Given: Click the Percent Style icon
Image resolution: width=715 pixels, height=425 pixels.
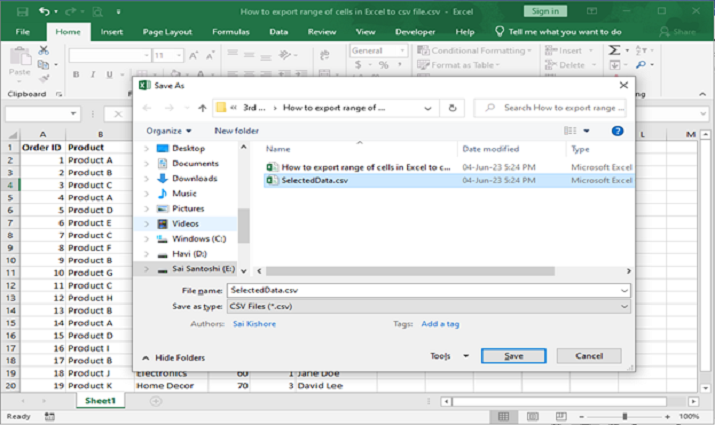Looking at the screenshot, I should pyautogui.click(x=384, y=65).
